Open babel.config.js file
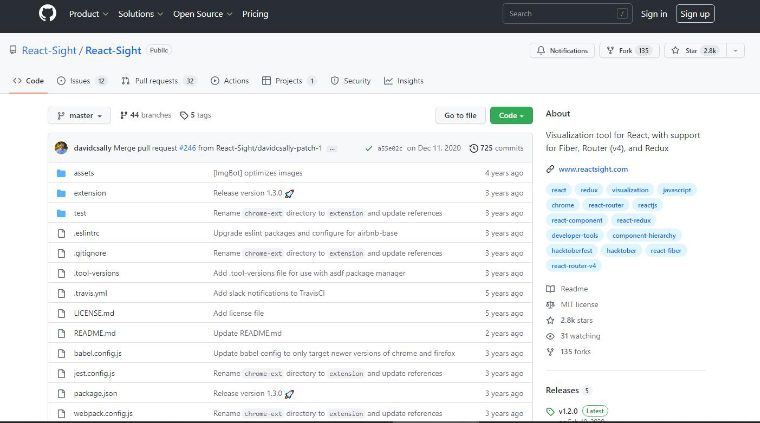The image size is (760, 423). tap(97, 354)
